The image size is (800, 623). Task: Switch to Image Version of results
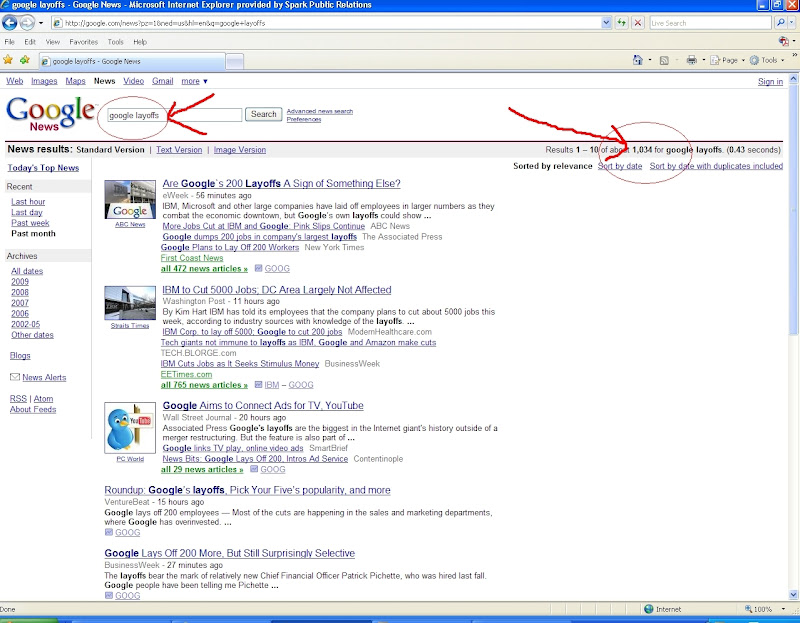click(x=240, y=149)
